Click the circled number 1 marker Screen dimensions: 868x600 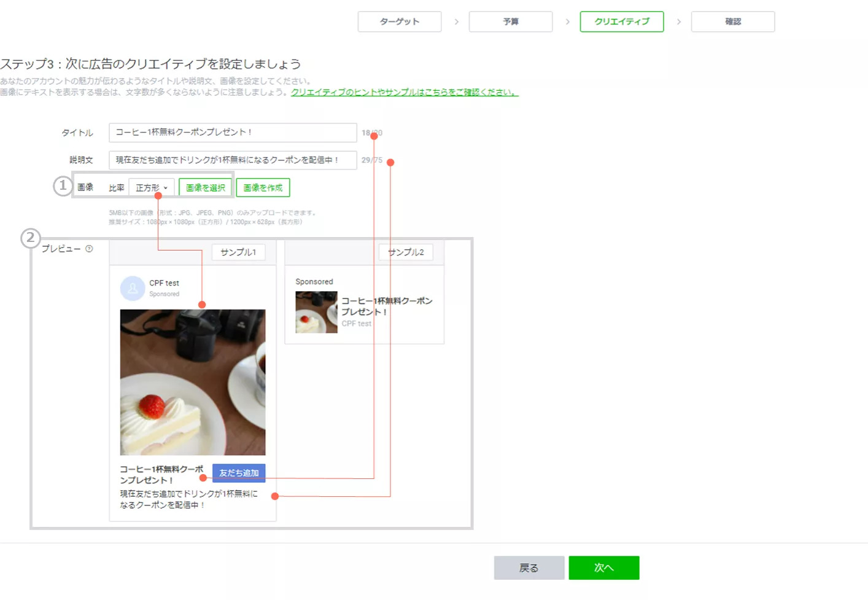pos(63,185)
